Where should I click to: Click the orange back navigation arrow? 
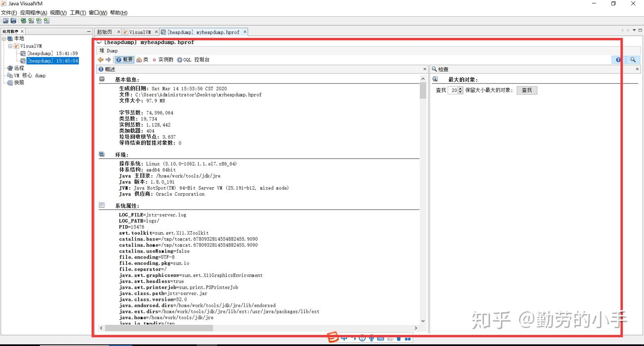click(x=101, y=59)
